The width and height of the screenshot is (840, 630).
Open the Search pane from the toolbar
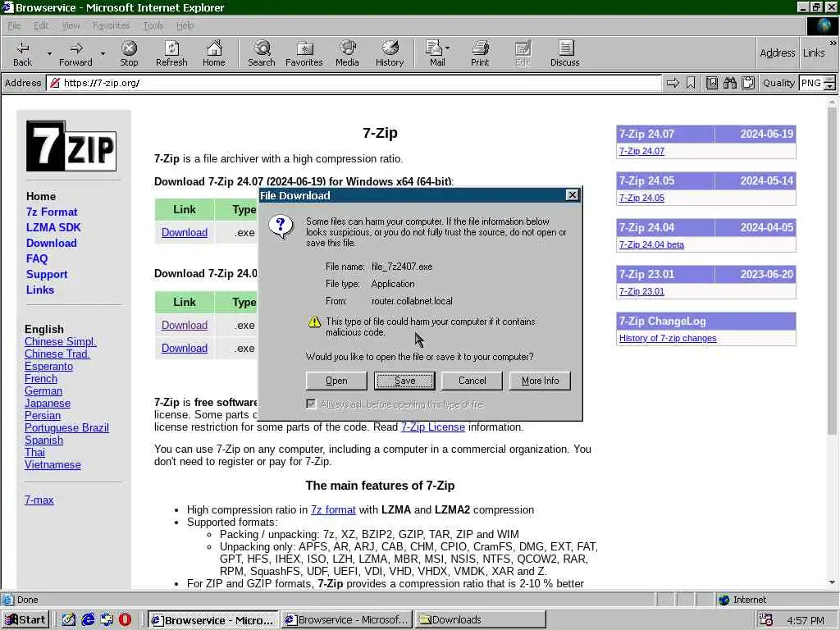(262, 48)
